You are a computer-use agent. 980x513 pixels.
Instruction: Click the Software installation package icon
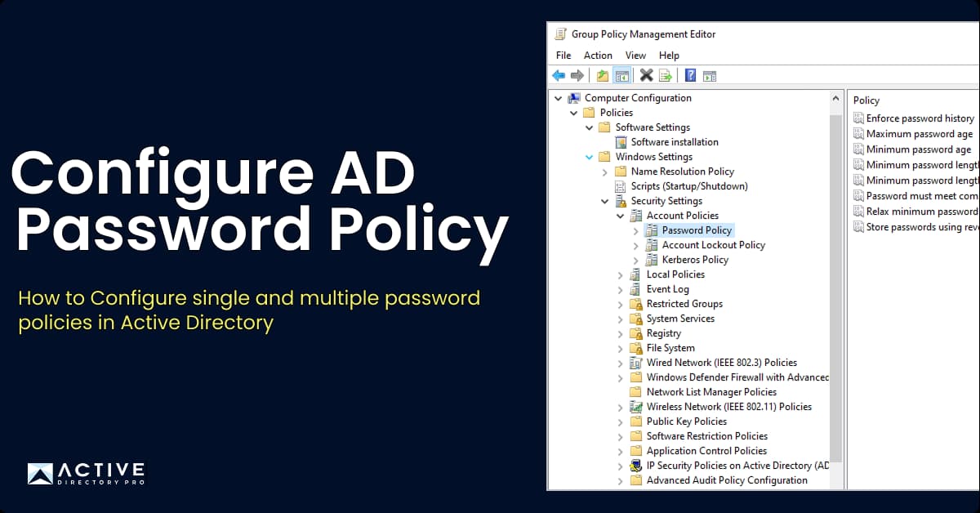pos(621,142)
